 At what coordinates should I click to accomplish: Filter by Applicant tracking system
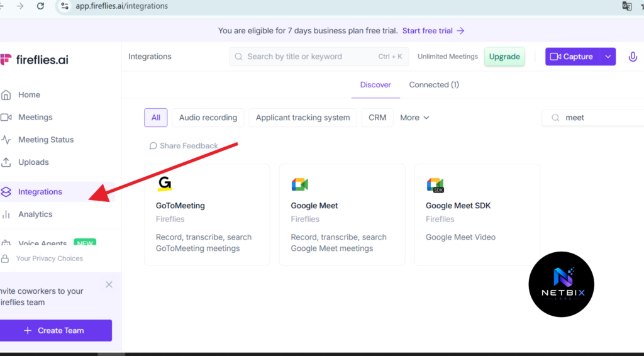(303, 118)
